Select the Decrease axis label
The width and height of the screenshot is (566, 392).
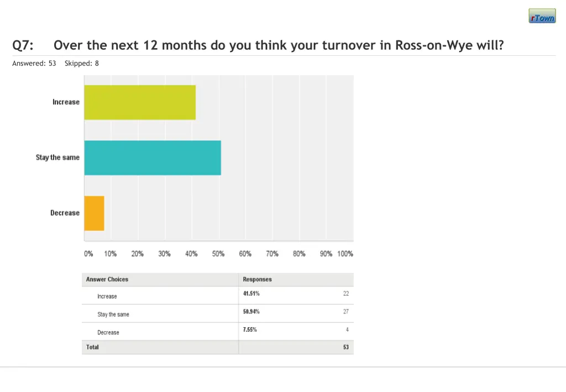click(x=65, y=213)
